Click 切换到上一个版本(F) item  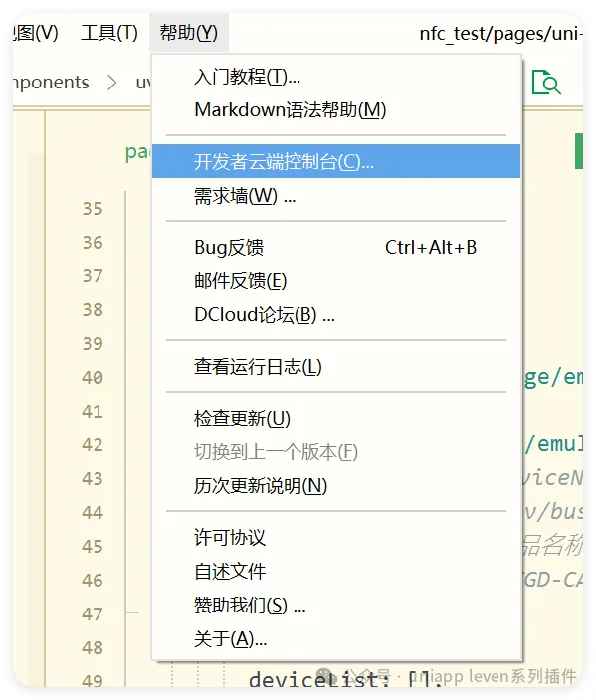pos(336,452)
